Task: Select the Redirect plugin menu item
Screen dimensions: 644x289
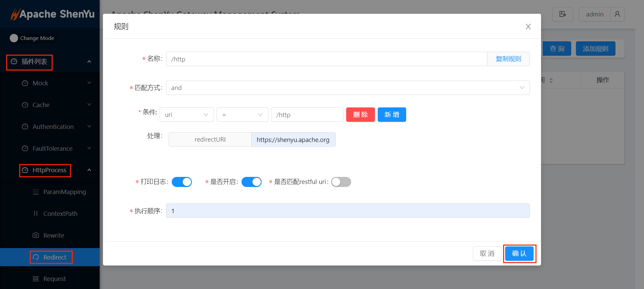Action: coord(55,257)
